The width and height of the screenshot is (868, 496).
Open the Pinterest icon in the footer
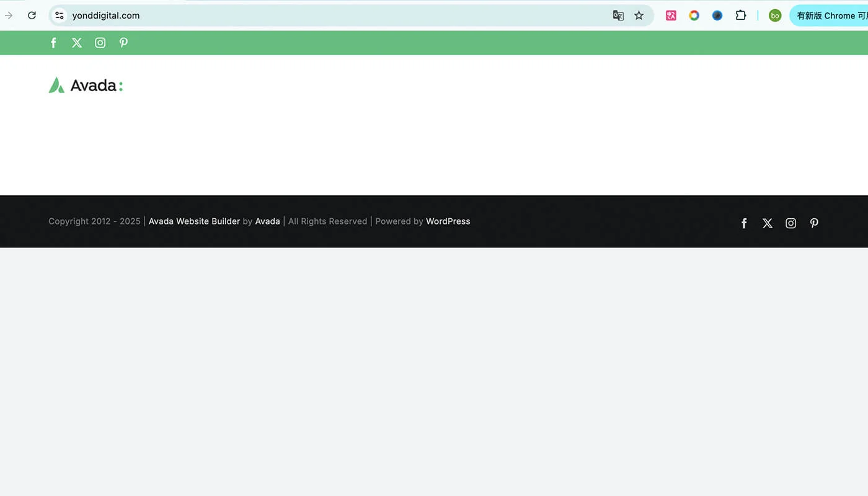pos(814,223)
